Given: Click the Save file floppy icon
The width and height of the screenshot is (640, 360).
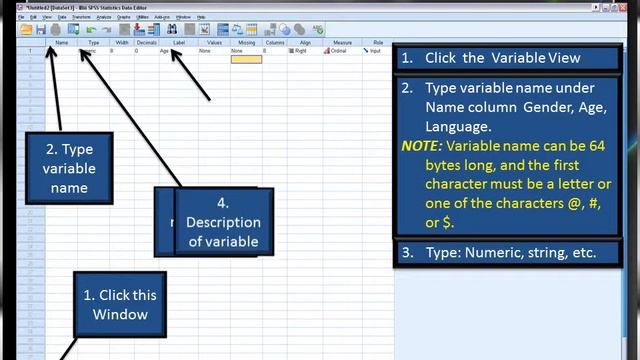Looking at the screenshot, I should click(x=41, y=30).
